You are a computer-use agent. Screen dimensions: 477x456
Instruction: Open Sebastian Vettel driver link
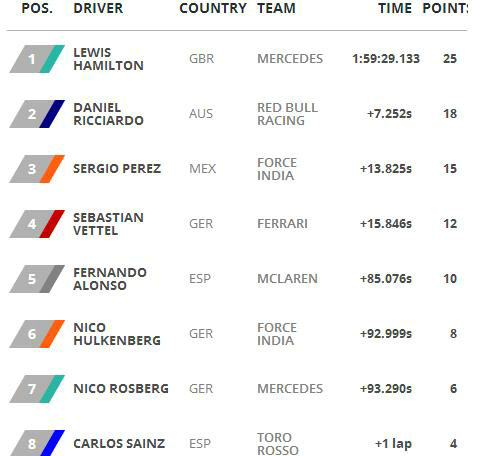click(x=109, y=224)
